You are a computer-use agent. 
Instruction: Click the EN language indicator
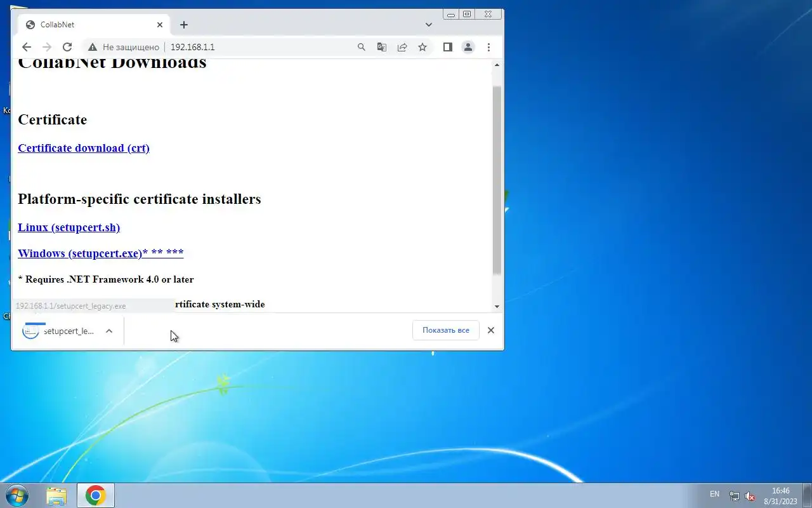pos(714,494)
